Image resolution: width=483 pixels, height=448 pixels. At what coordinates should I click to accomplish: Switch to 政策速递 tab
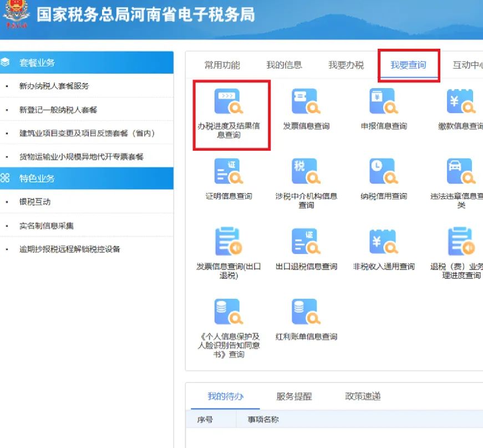tap(363, 396)
